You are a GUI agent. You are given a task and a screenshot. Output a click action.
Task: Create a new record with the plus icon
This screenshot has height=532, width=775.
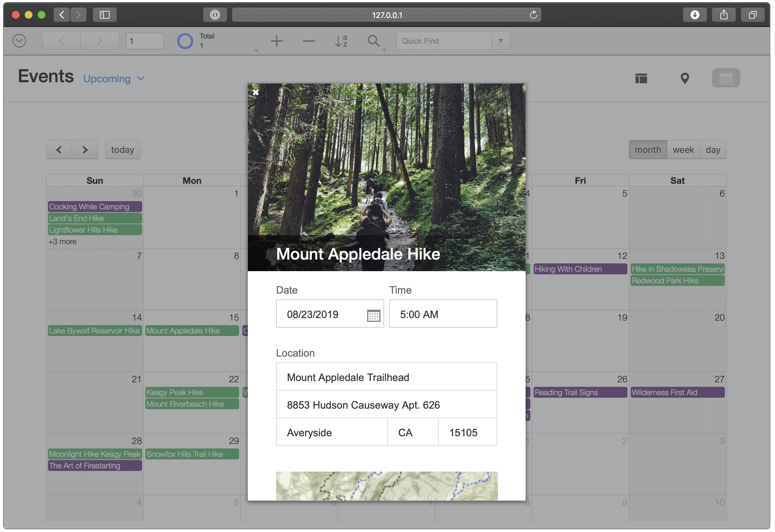276,41
